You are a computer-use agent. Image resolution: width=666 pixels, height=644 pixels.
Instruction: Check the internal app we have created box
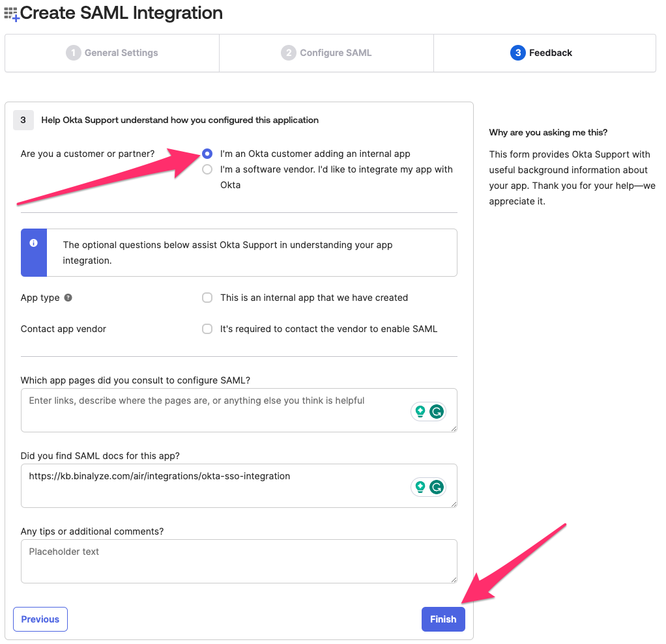point(207,298)
